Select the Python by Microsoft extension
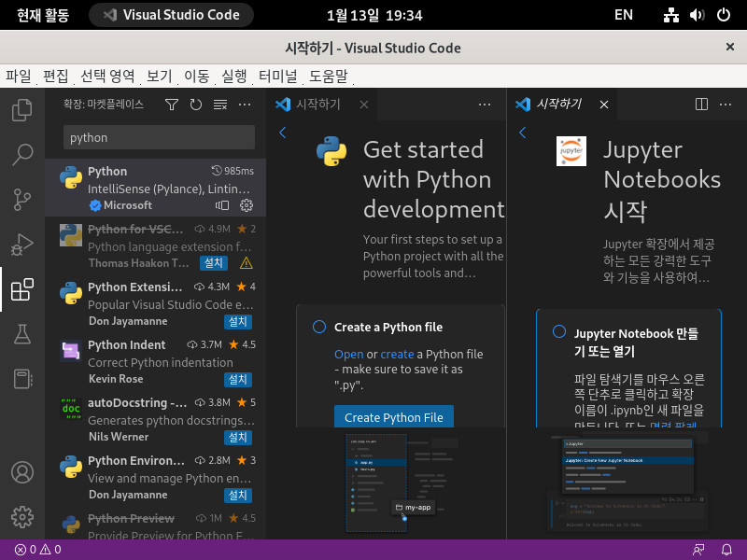 (156, 188)
